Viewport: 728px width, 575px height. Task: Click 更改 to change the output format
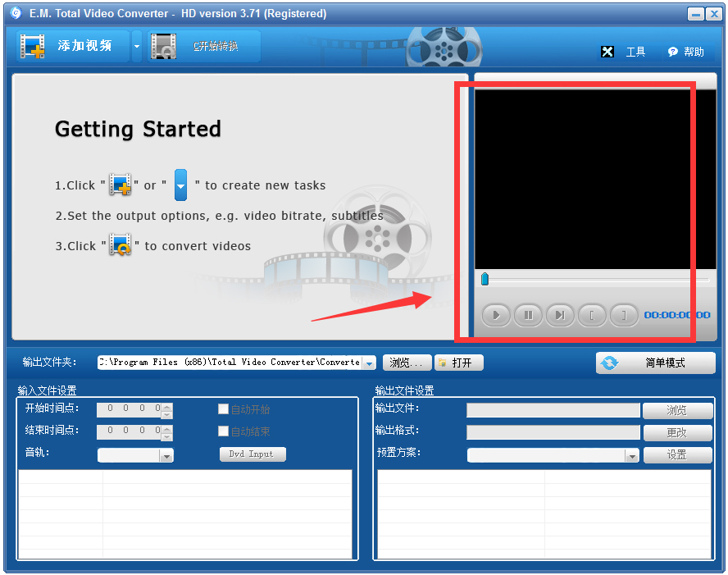[677, 432]
